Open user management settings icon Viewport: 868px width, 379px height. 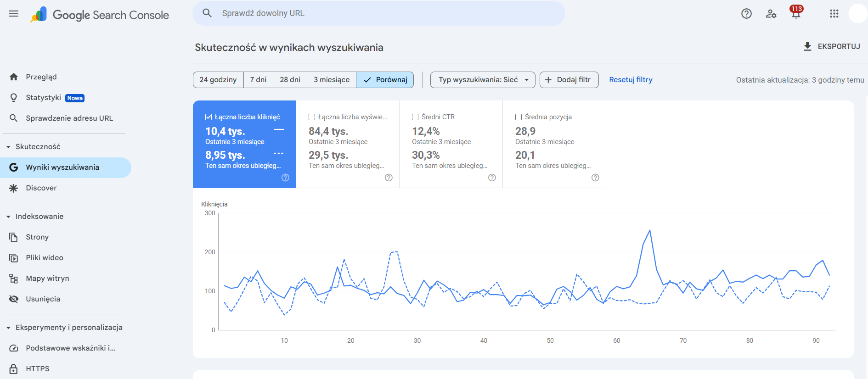pos(771,14)
